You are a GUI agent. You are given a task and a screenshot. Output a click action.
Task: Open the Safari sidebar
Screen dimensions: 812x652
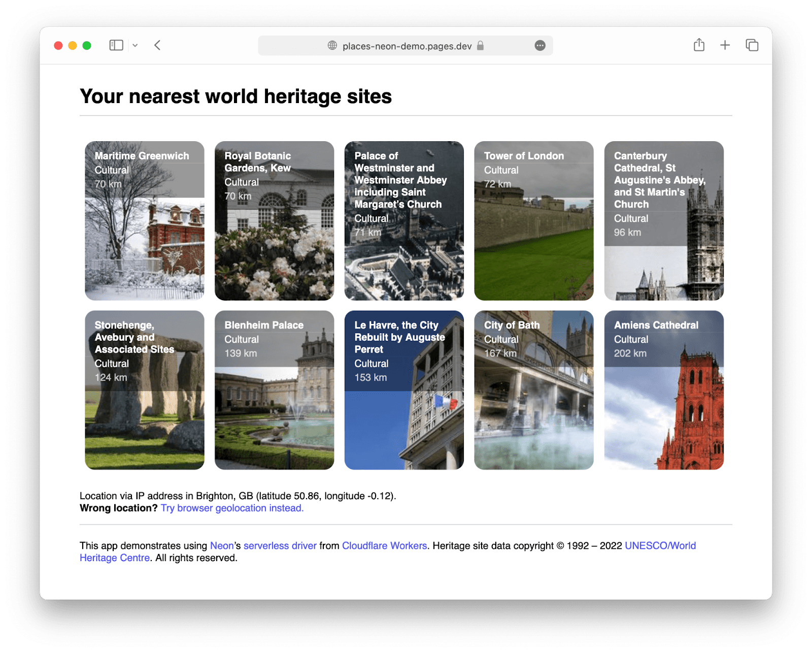tap(116, 45)
